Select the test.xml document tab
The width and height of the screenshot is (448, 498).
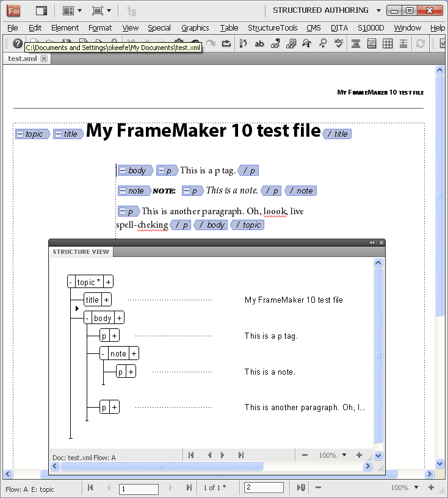click(22, 59)
